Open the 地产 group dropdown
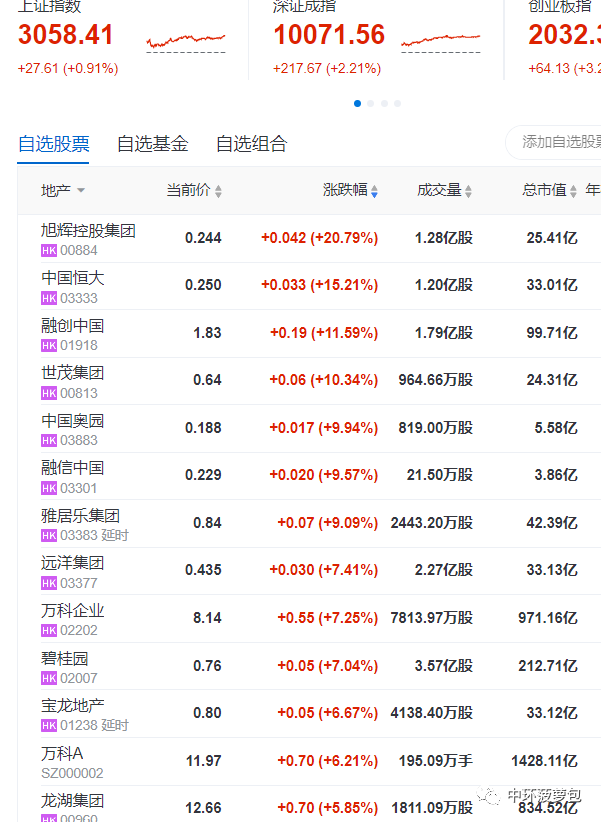The height and width of the screenshot is (822, 601). [x=63, y=190]
